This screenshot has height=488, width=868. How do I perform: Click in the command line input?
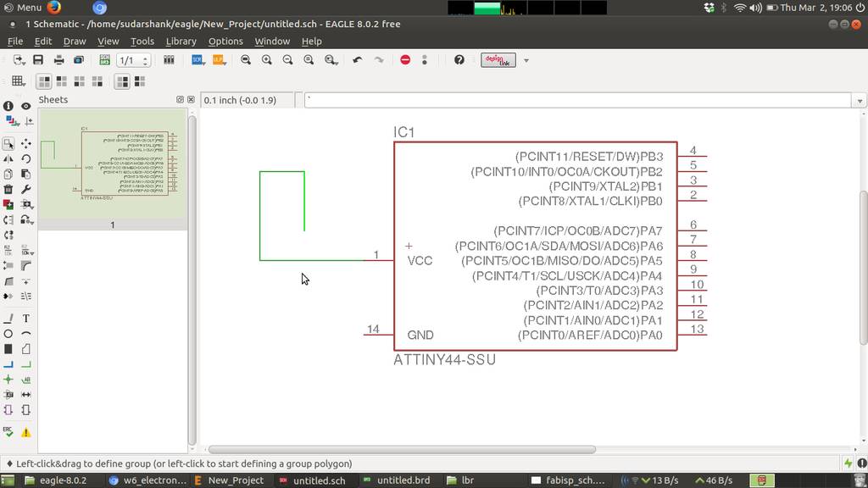(x=577, y=100)
